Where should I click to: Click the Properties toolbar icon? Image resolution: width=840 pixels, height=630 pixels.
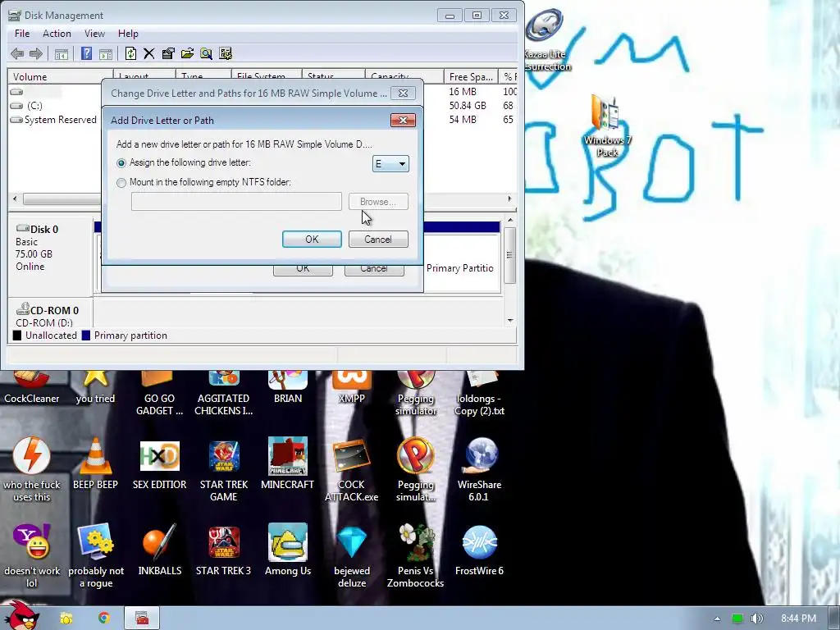pyautogui.click(x=168, y=53)
